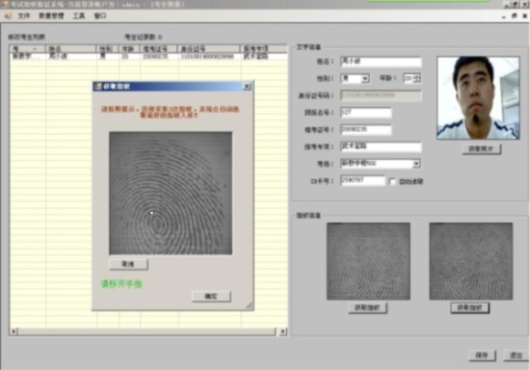The image size is (530, 370).
Task: Click the large fingerprint preview image
Action: click(x=170, y=193)
